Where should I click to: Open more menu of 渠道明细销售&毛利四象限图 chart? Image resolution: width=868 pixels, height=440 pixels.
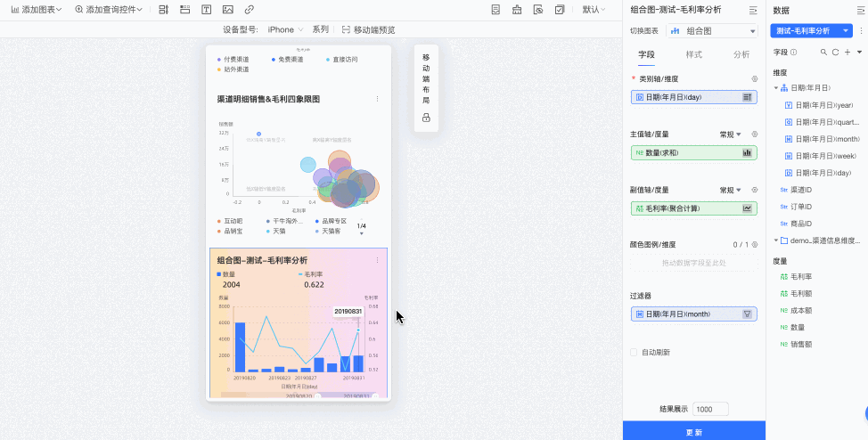(378, 99)
